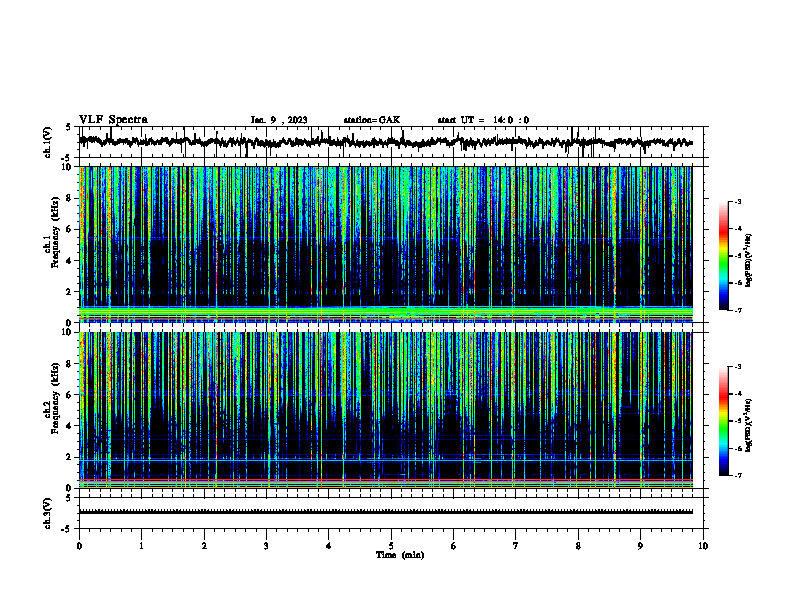Click the Jan. 9, 2023 date label
Screen dimensions: 792x612
coord(279,120)
